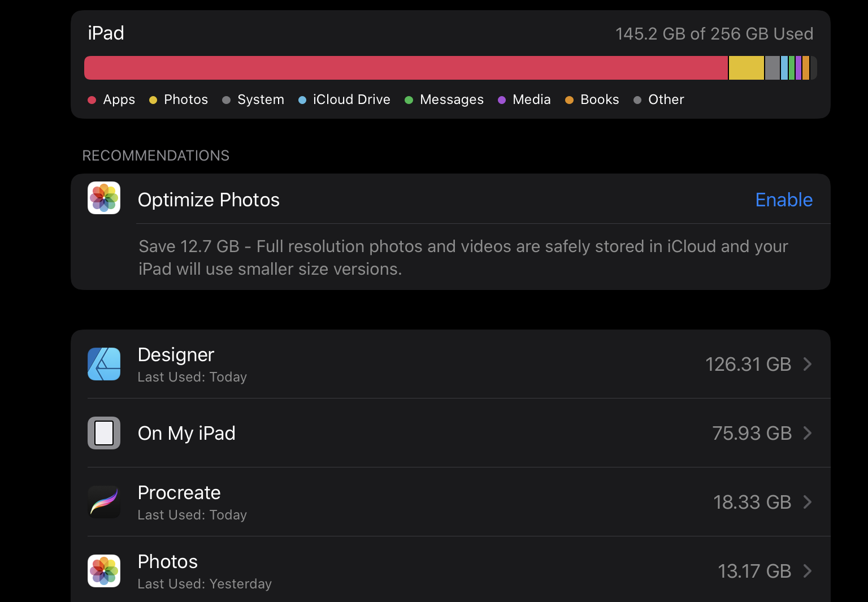Screen dimensions: 868x602
Task: Click the red Apps segment of storage bar
Action: coord(406,68)
